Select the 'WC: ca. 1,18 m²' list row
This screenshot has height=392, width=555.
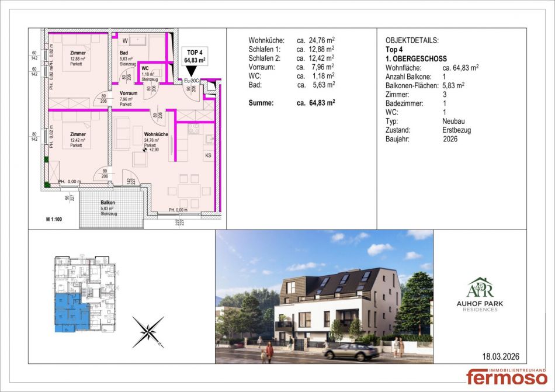click(292, 76)
